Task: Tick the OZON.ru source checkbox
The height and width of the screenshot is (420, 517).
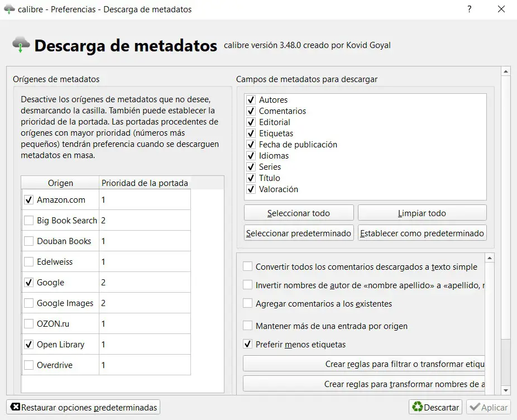Action: pos(28,324)
